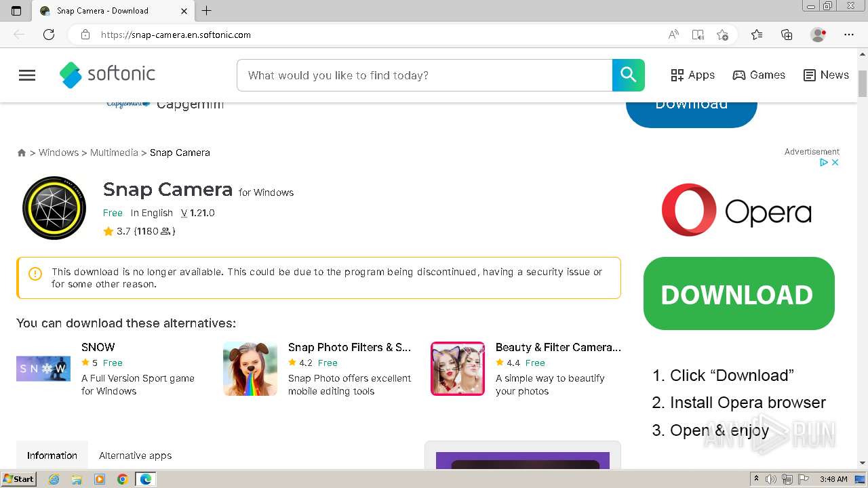Image resolution: width=868 pixels, height=488 pixels.
Task: Click the home icon in breadcrumb
Action: click(x=22, y=152)
